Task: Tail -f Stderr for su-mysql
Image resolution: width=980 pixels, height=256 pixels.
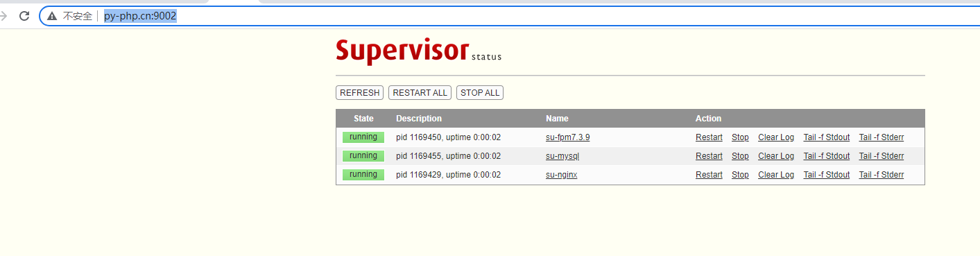Action: click(x=882, y=156)
